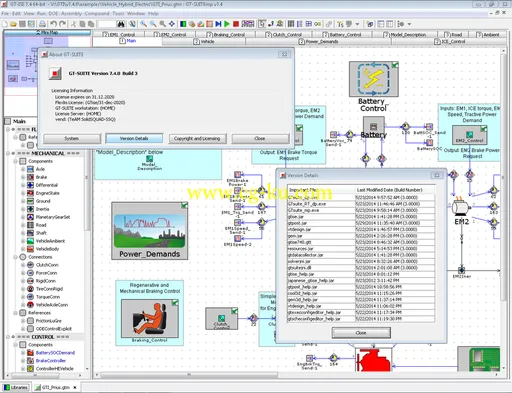This screenshot has width=512, height=393.
Task: Click the Cut scissors icon
Action: pos(74,24)
